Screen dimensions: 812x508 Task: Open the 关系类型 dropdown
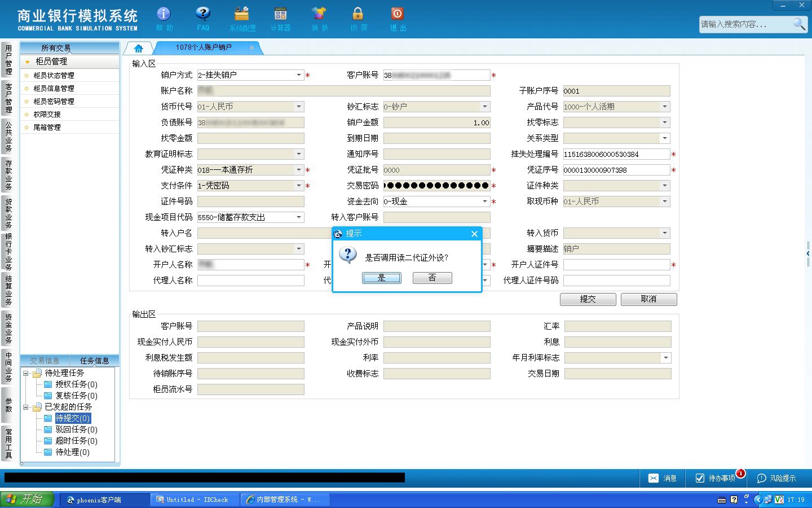coord(665,138)
